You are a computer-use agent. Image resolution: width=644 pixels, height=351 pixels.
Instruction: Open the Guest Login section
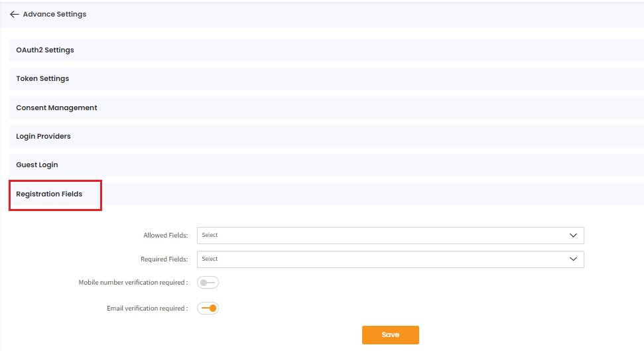pyautogui.click(x=37, y=165)
